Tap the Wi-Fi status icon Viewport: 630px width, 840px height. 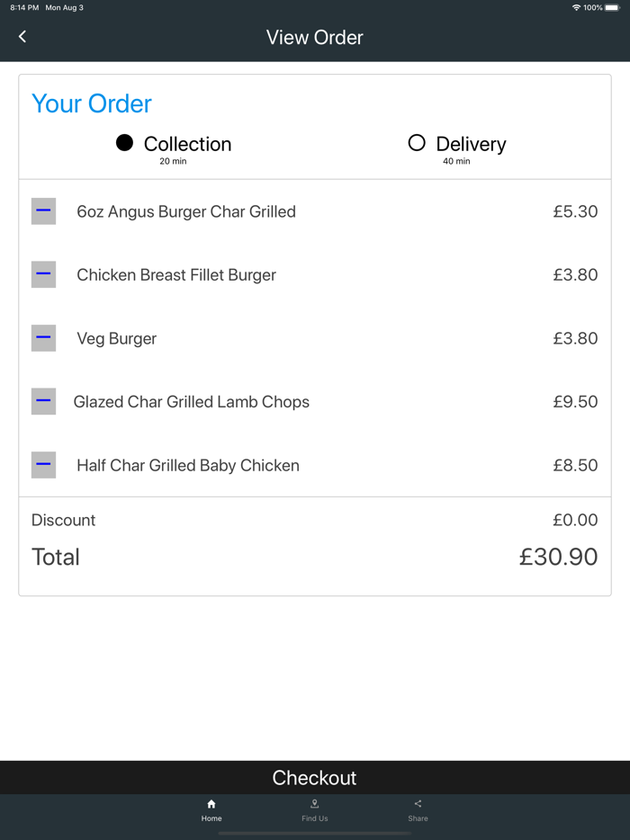click(x=576, y=7)
